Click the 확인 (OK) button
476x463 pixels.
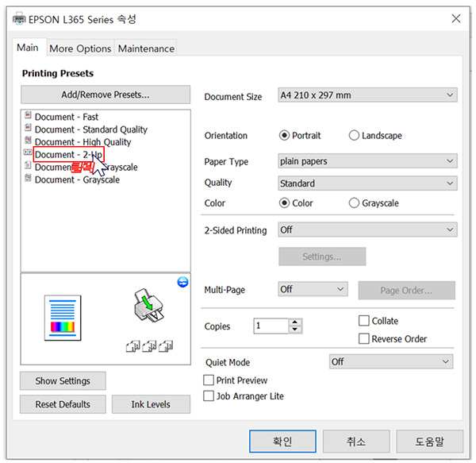click(282, 441)
